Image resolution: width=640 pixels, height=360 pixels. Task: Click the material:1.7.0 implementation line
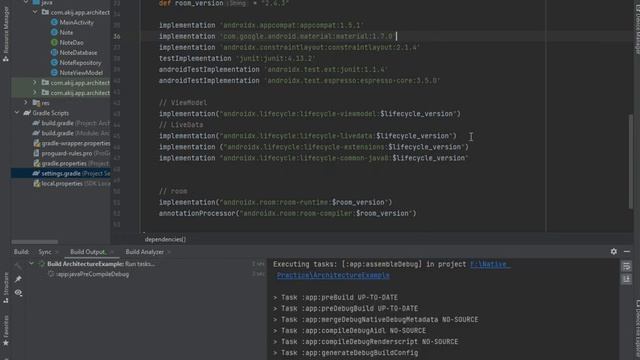point(277,36)
